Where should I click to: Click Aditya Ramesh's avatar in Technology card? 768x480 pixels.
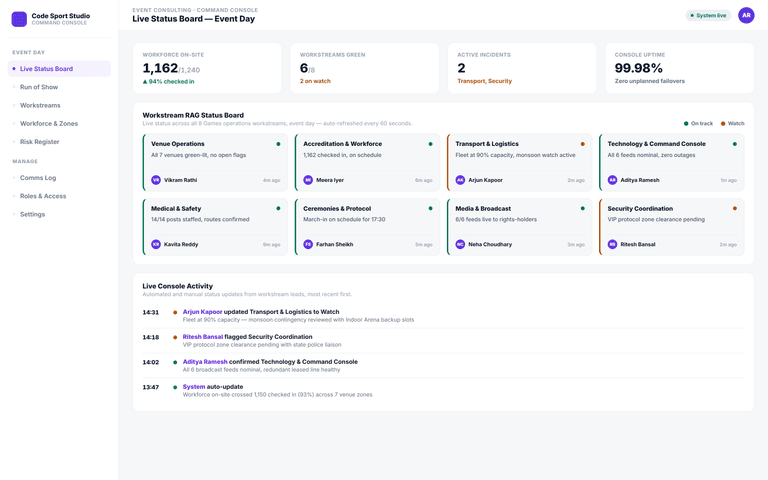point(612,180)
